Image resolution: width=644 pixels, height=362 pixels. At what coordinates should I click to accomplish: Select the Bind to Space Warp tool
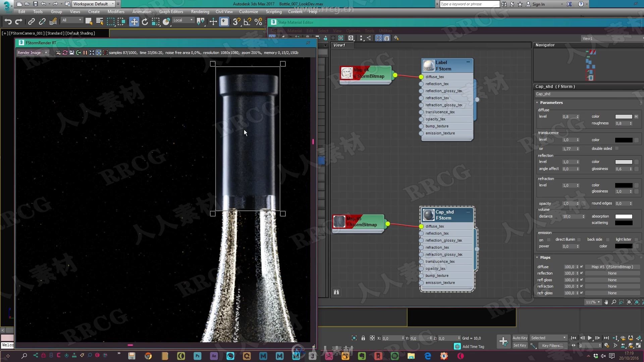point(53,22)
